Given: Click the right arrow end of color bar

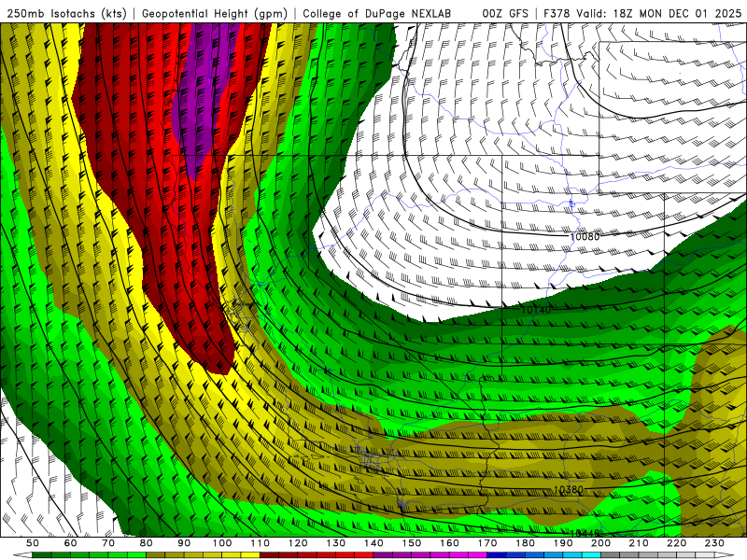Looking at the screenshot, I should click(x=725, y=555).
